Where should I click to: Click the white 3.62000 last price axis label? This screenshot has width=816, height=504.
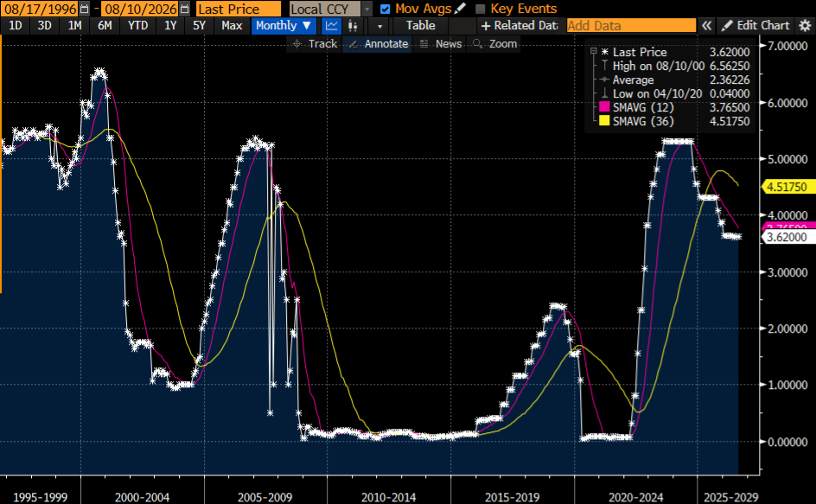click(x=787, y=237)
